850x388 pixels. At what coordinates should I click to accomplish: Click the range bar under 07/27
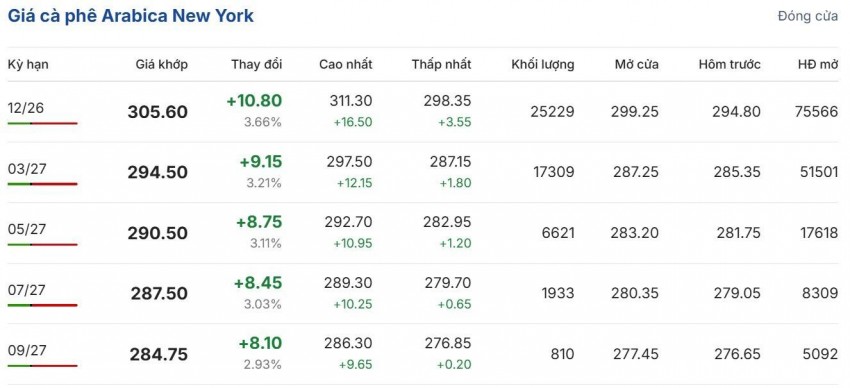coord(42,305)
